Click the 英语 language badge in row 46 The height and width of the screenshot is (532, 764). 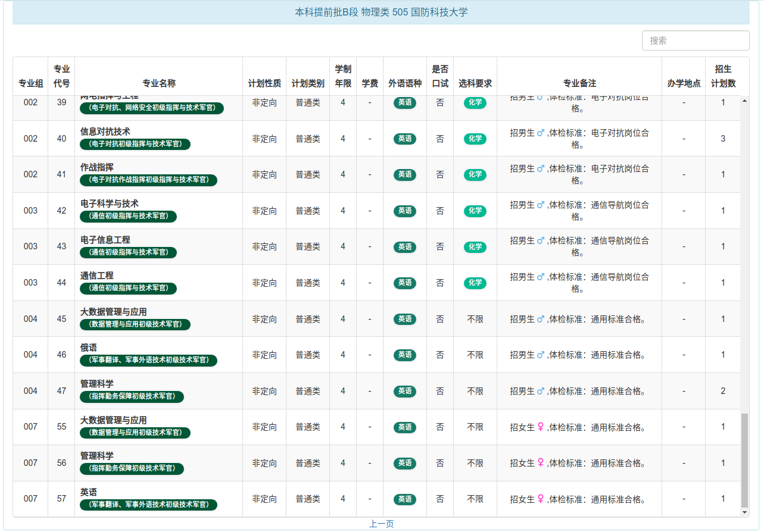pyautogui.click(x=405, y=355)
